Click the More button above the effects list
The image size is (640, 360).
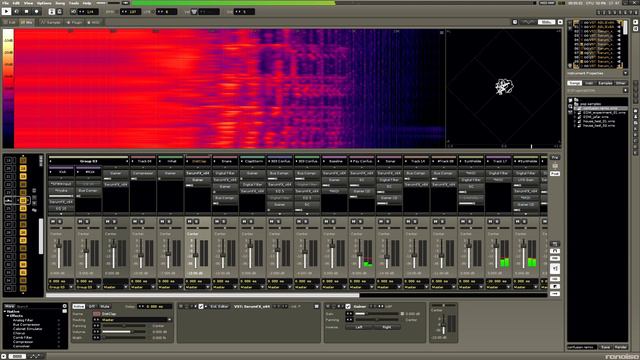tap(9, 306)
